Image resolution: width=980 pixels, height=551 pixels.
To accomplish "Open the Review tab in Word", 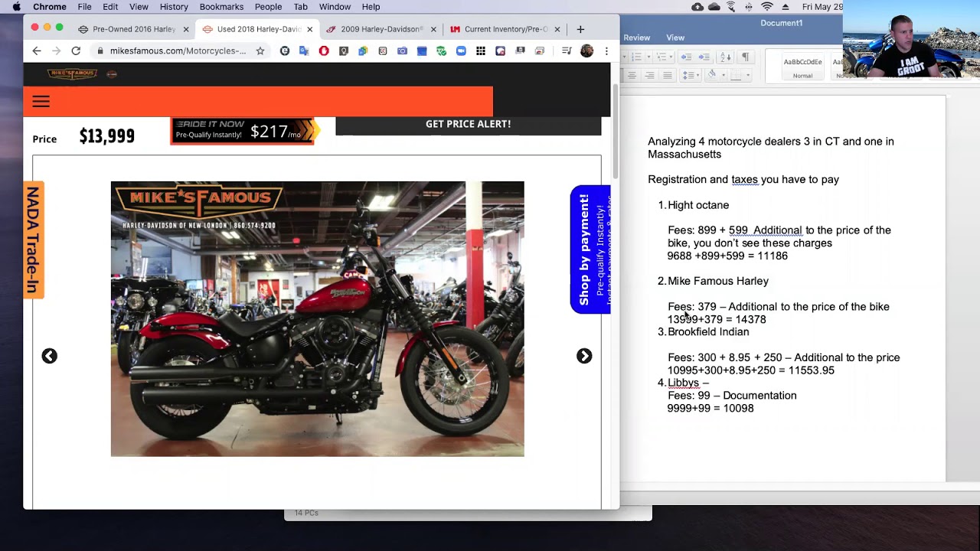I will tap(636, 37).
